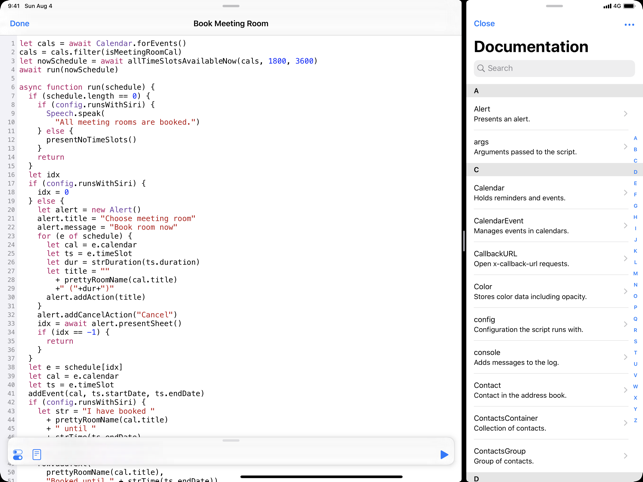This screenshot has width=643, height=482.
Task: Tap the search magnifier in Documentation
Action: [481, 69]
